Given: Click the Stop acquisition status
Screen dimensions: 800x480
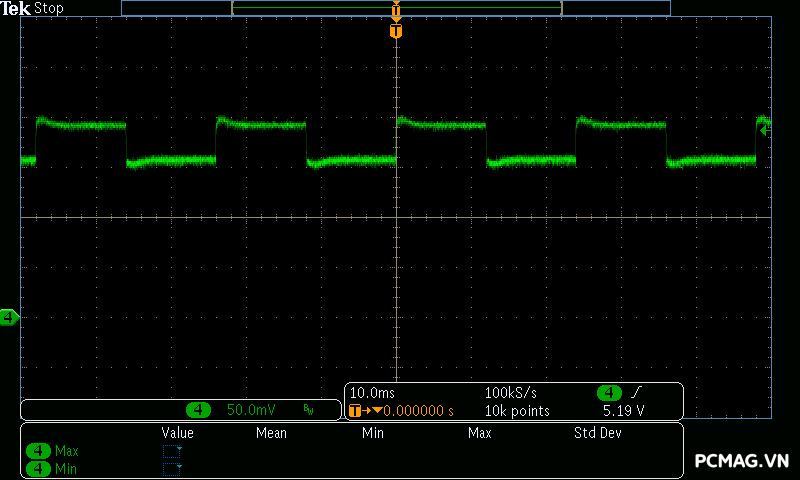Looking at the screenshot, I should click(x=49, y=8).
